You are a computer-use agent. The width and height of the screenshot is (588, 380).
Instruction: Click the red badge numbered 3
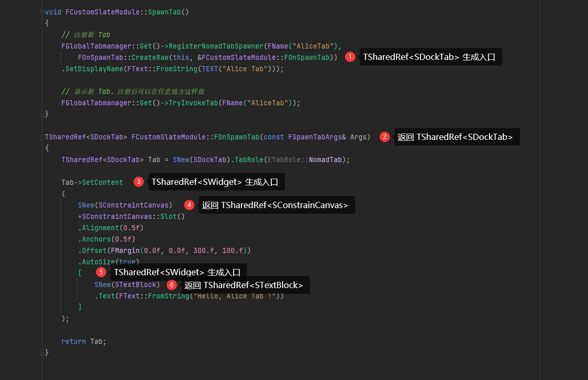tap(139, 182)
